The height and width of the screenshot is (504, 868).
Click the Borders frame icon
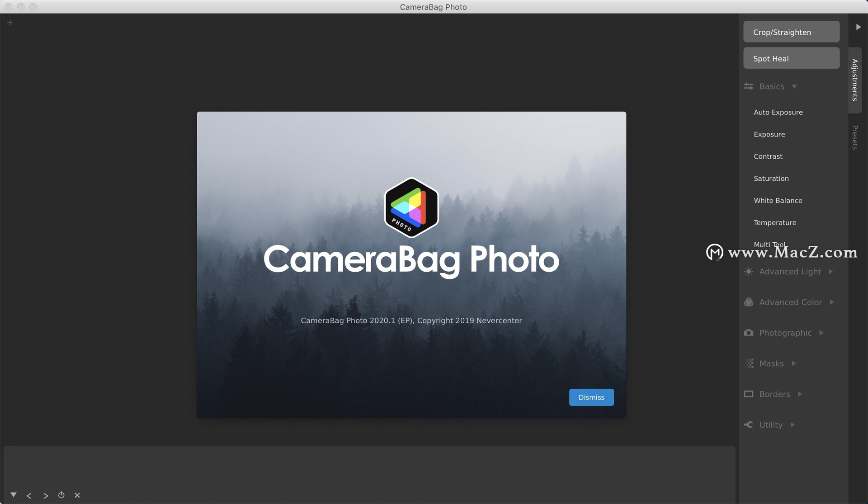tap(749, 394)
